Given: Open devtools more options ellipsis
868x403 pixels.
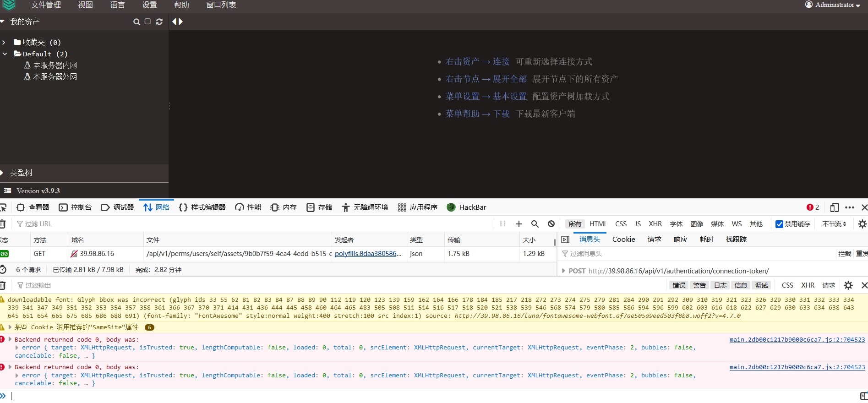Looking at the screenshot, I should 850,207.
